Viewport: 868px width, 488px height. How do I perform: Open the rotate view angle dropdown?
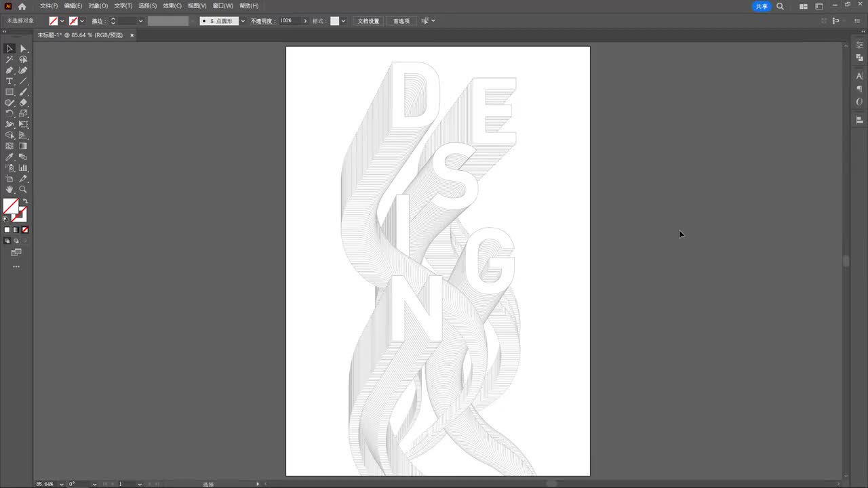pyautogui.click(x=94, y=484)
